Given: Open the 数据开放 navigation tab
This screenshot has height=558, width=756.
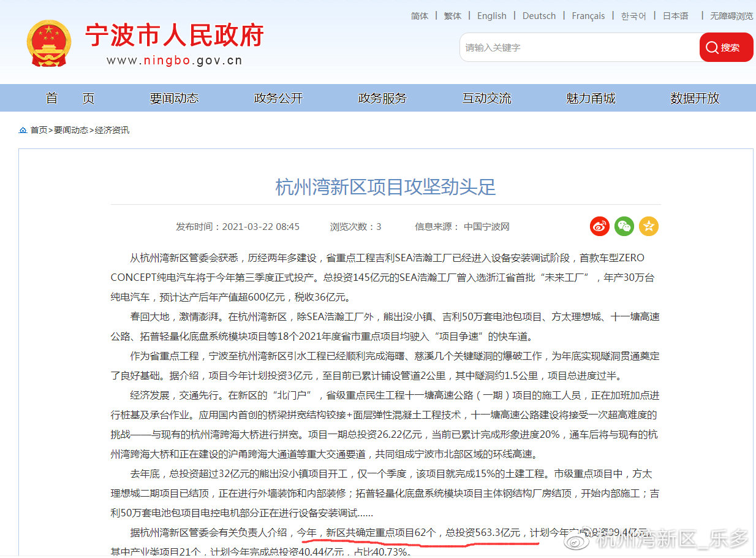Looking at the screenshot, I should (x=695, y=98).
